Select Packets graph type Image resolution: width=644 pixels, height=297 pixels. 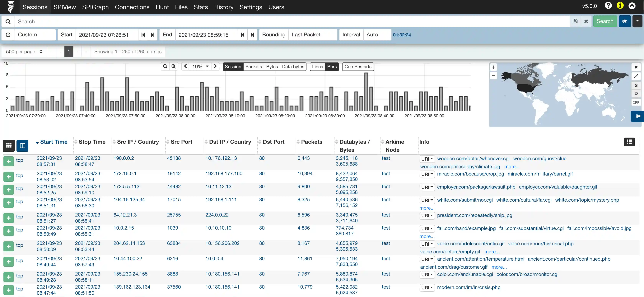[253, 67]
